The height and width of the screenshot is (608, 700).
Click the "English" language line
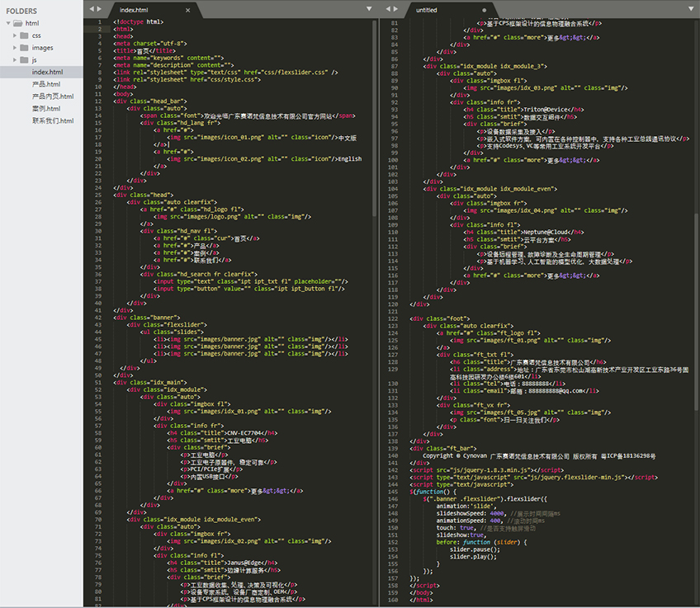[x=265, y=158]
